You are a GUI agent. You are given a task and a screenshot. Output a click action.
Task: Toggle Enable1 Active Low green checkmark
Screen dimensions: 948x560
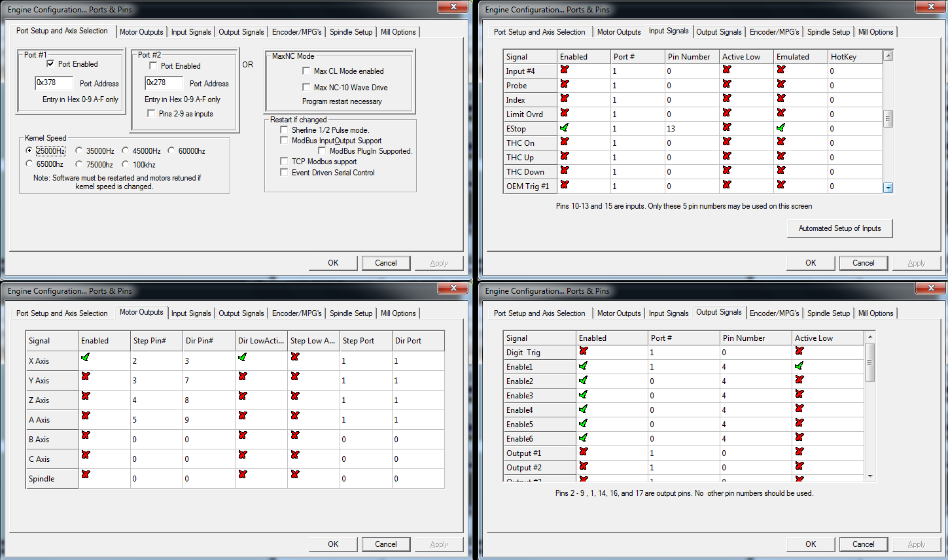click(x=799, y=366)
